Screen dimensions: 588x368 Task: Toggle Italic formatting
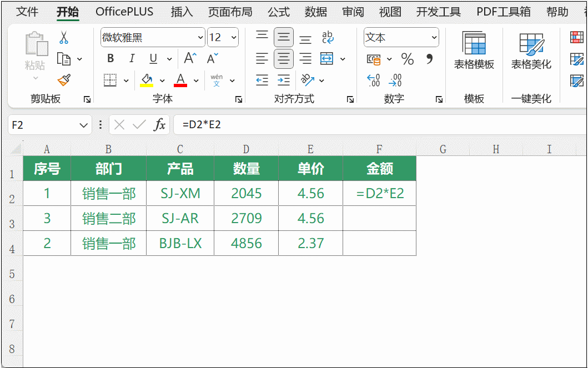(x=132, y=58)
